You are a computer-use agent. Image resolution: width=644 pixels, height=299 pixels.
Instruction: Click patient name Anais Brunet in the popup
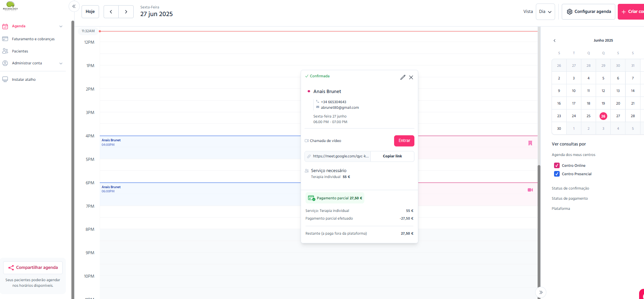tap(327, 92)
